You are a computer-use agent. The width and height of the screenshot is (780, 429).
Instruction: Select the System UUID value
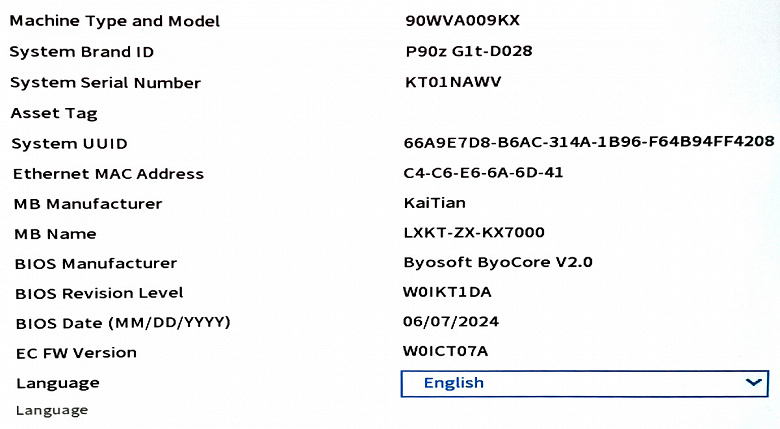589,142
